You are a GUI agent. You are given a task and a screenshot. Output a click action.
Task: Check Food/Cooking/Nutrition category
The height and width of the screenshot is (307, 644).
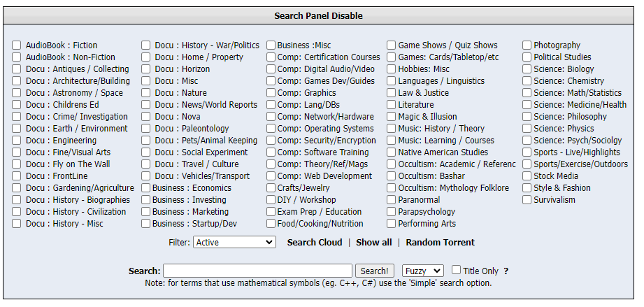click(x=271, y=224)
